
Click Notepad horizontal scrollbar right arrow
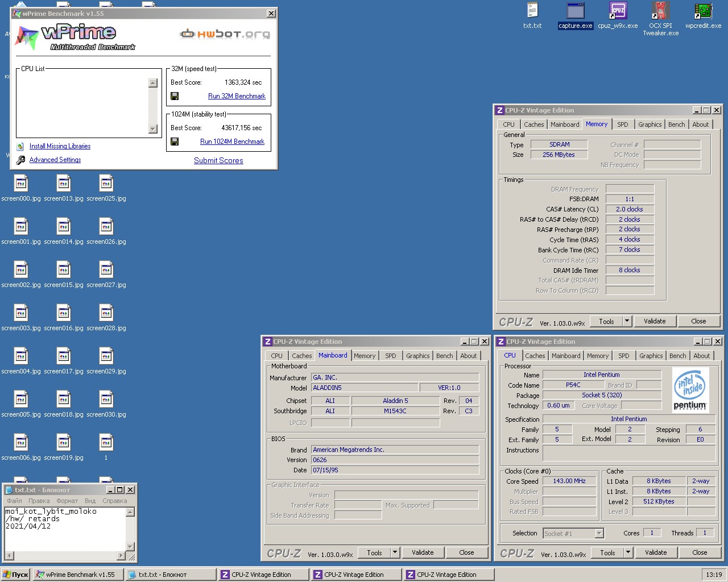tap(121, 555)
